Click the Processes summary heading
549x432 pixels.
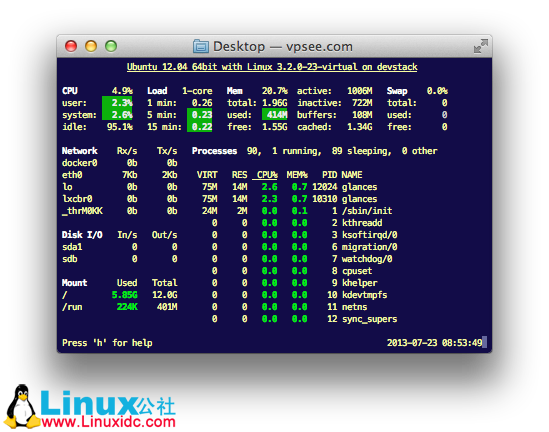coord(215,151)
